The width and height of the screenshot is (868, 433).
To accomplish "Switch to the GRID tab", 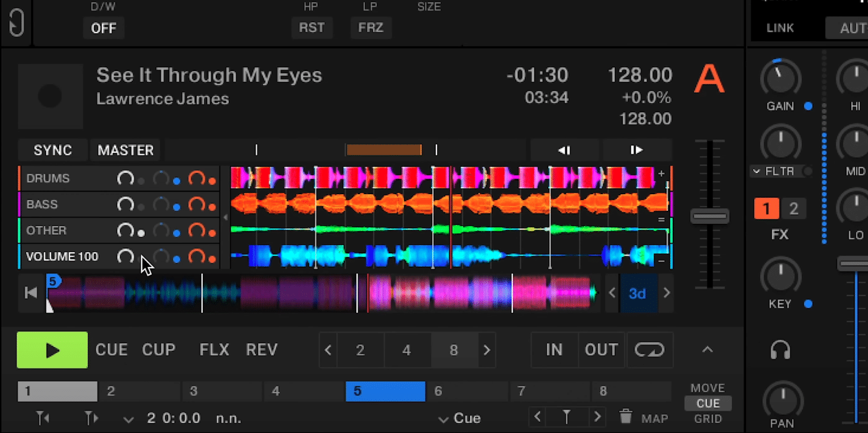I will coord(707,417).
